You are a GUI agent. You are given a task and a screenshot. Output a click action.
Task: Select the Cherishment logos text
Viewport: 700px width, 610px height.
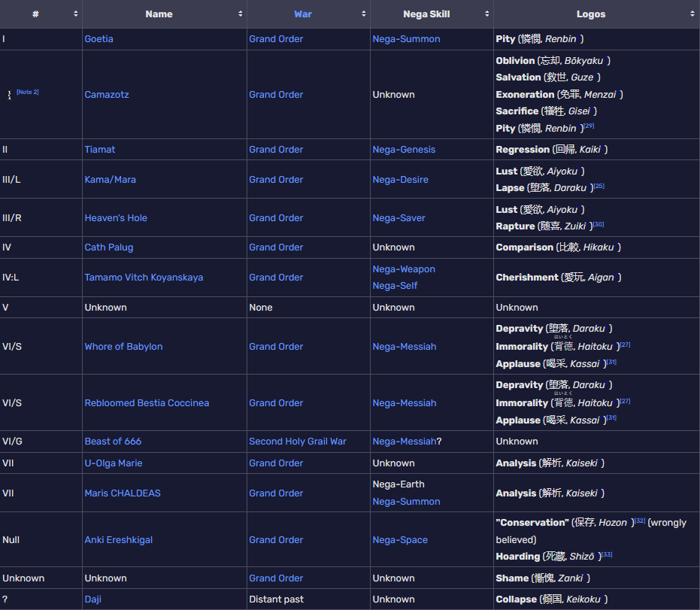pos(559,278)
